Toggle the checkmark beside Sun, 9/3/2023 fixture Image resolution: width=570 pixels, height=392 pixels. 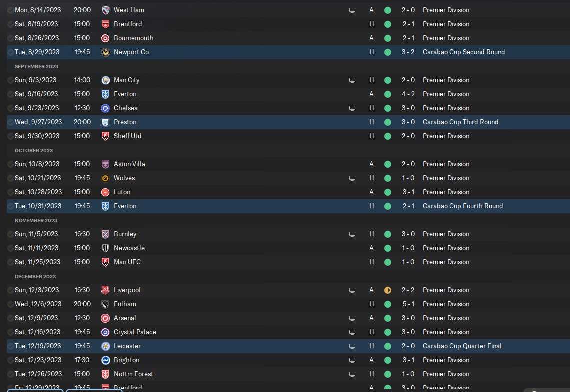11,80
